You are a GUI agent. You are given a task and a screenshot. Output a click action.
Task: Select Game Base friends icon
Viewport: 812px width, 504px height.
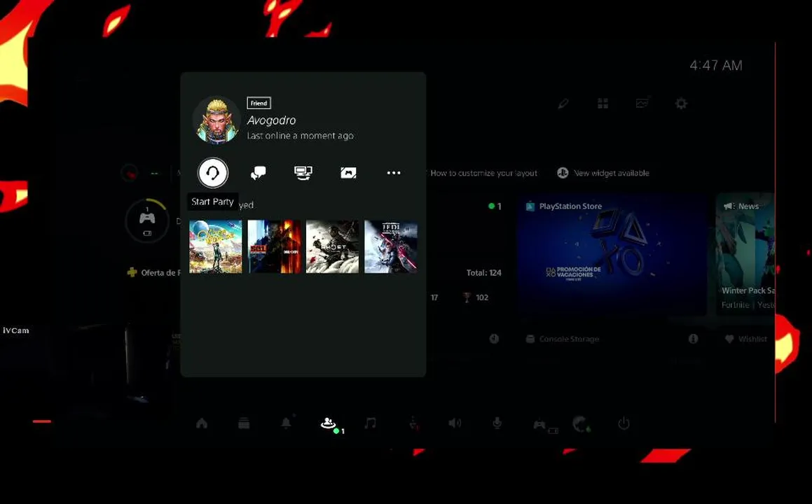tap(329, 423)
